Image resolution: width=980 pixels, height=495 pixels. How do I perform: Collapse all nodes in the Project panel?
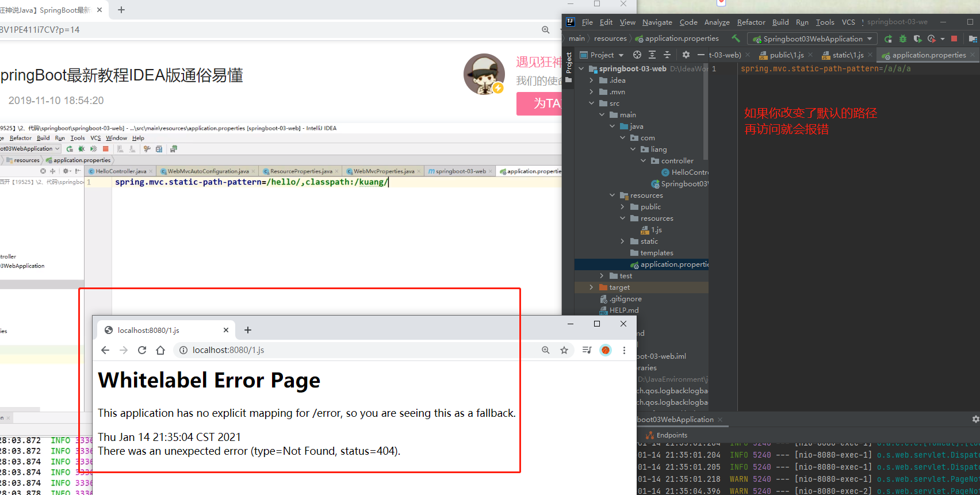[x=667, y=55]
